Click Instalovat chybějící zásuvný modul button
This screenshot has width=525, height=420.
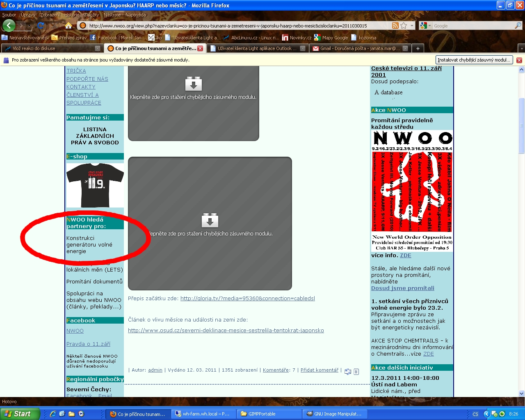coord(474,60)
